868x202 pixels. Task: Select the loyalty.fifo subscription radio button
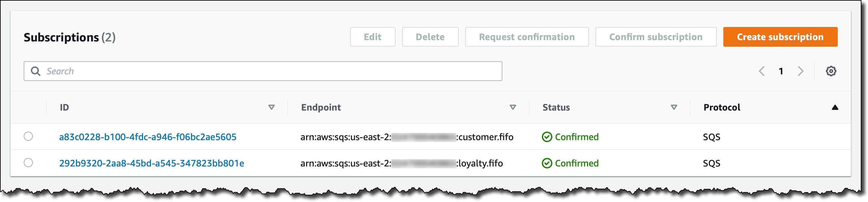pyautogui.click(x=28, y=163)
